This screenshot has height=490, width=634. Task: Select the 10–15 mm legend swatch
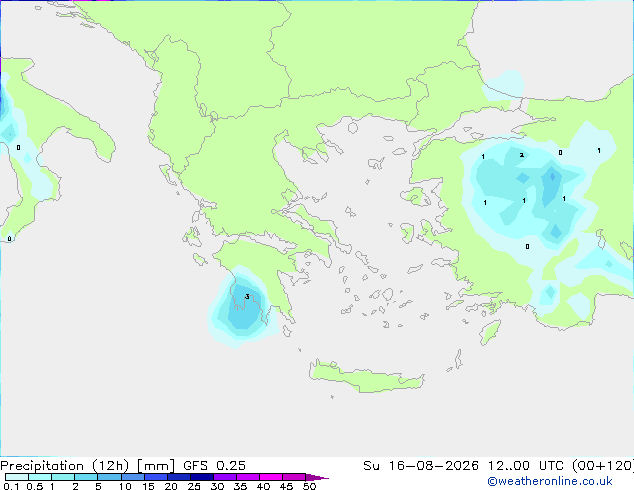132,477
